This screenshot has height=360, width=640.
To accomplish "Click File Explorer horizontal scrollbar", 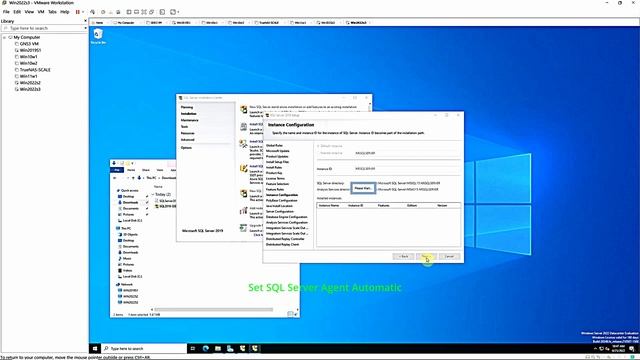I will [214, 310].
